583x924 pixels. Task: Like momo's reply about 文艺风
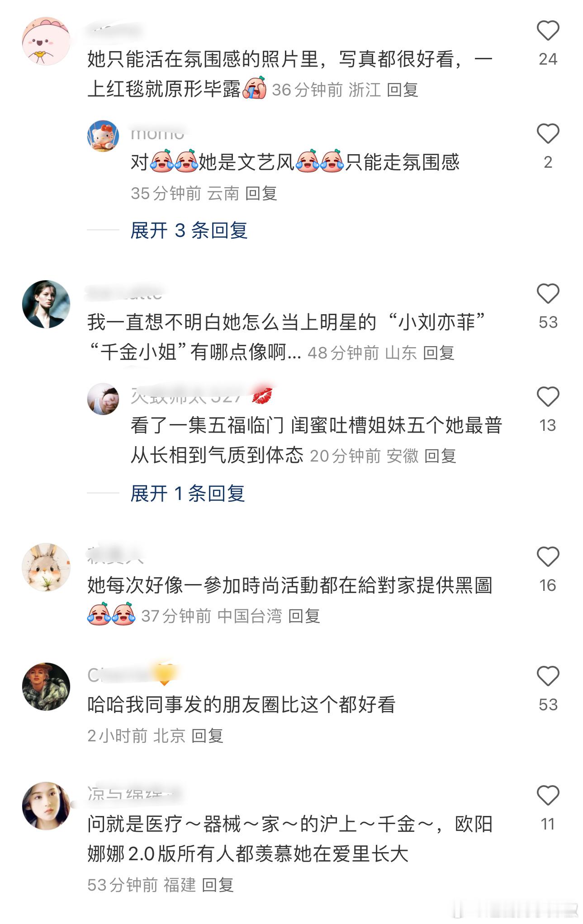click(548, 134)
